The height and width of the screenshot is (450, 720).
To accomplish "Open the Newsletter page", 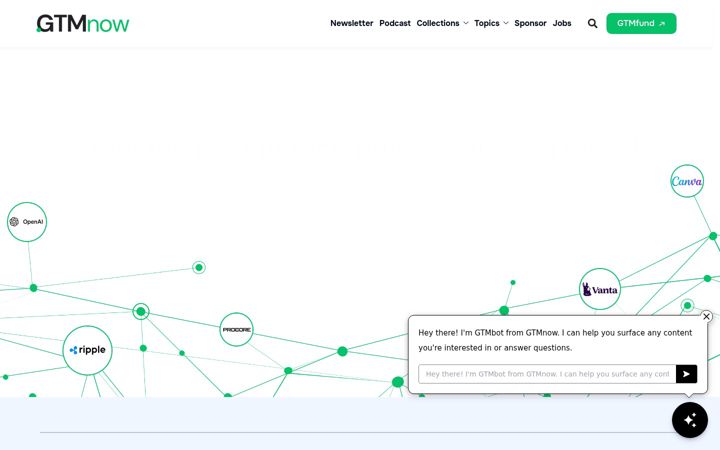I will tap(352, 23).
